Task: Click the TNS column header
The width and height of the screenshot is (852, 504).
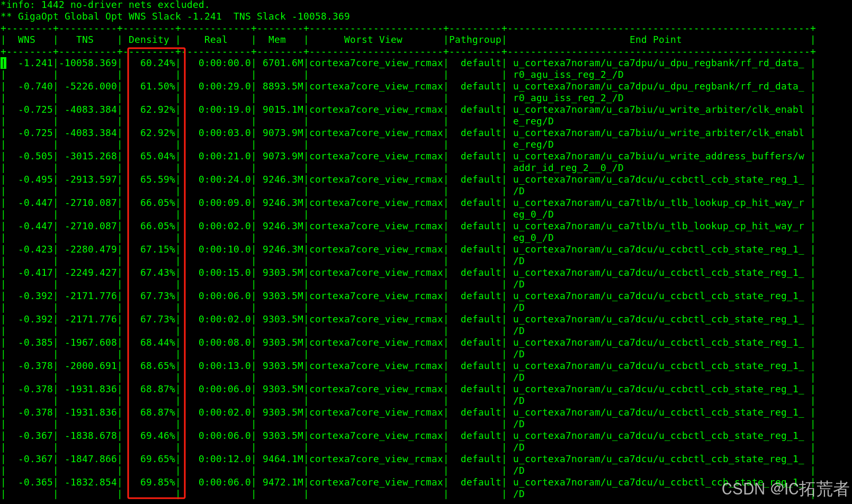Action: (x=85, y=40)
